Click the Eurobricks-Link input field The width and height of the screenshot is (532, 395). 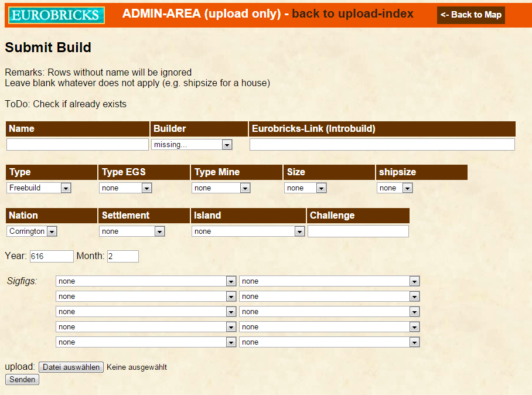click(x=382, y=145)
